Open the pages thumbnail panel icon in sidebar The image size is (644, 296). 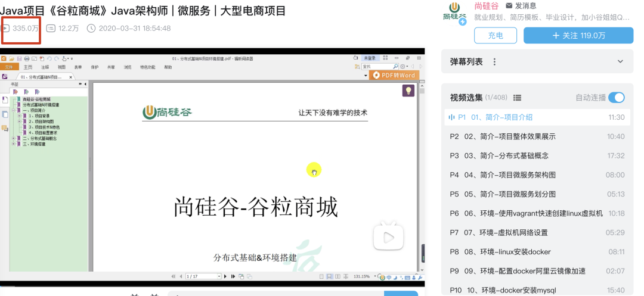5,114
